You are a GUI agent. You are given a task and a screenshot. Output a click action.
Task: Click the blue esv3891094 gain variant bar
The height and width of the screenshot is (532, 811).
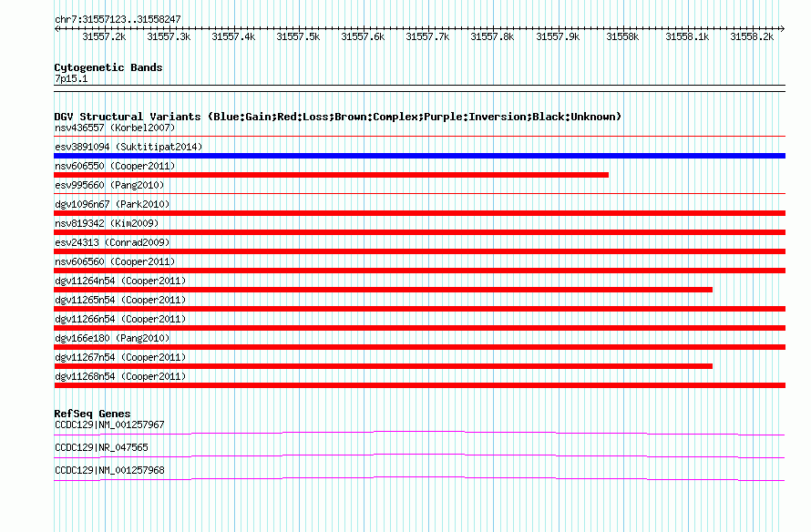(419, 156)
